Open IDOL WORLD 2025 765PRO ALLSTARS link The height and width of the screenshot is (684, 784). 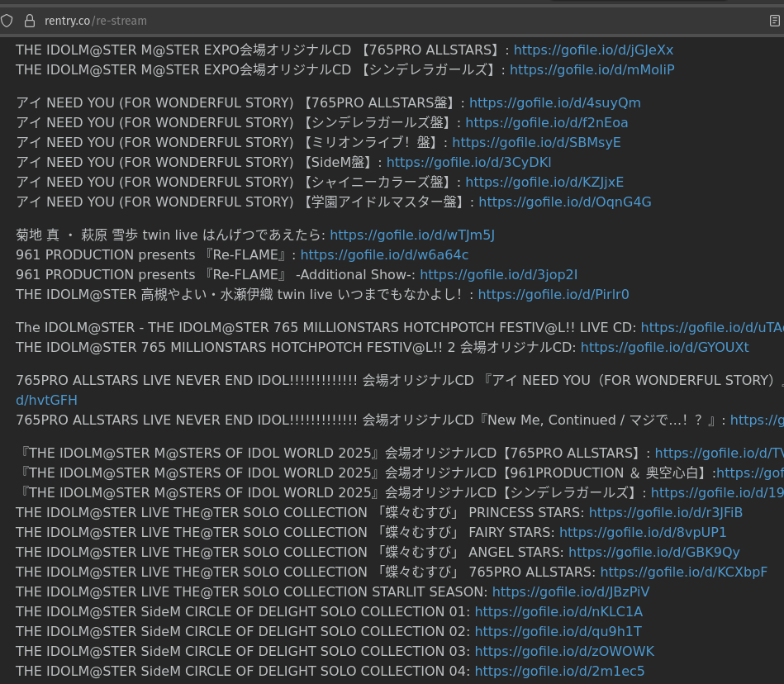pos(720,453)
